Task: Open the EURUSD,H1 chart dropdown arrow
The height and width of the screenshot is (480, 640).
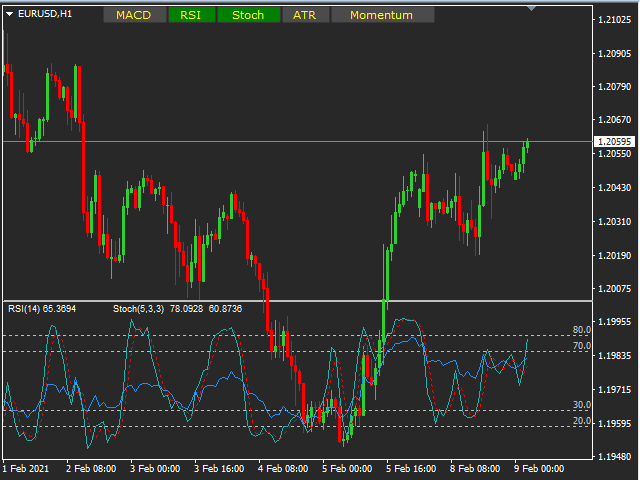Action: tap(9, 14)
